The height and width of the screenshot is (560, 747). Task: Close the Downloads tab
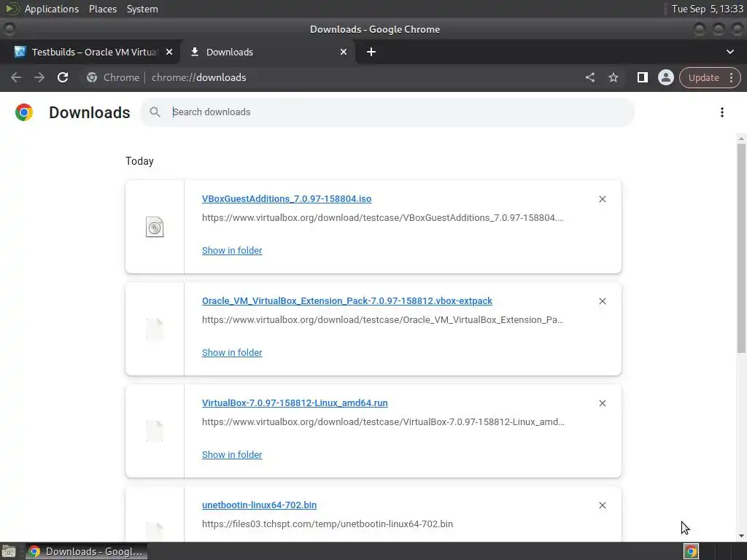click(344, 52)
